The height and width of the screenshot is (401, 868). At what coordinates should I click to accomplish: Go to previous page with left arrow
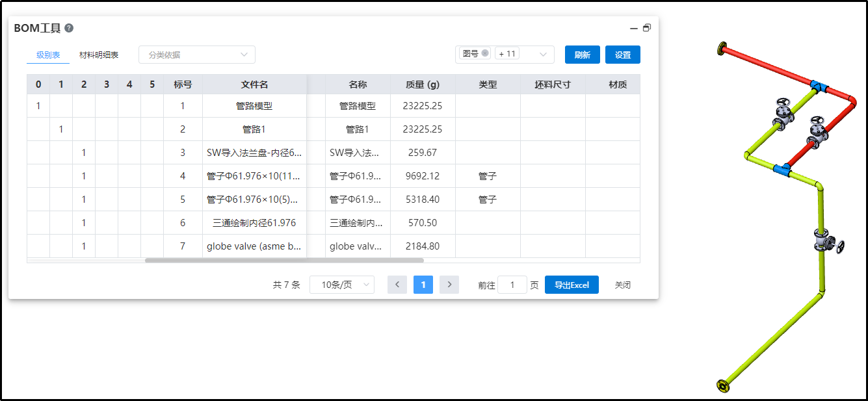pos(397,285)
